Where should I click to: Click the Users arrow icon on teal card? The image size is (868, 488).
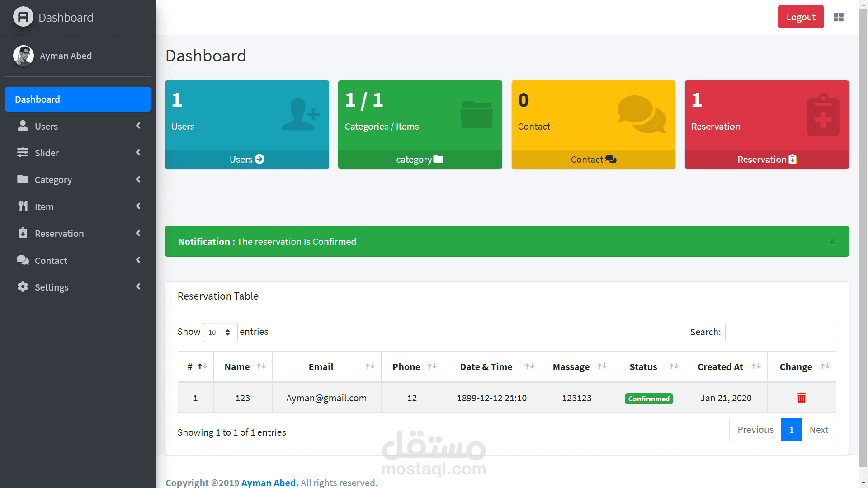coord(259,159)
